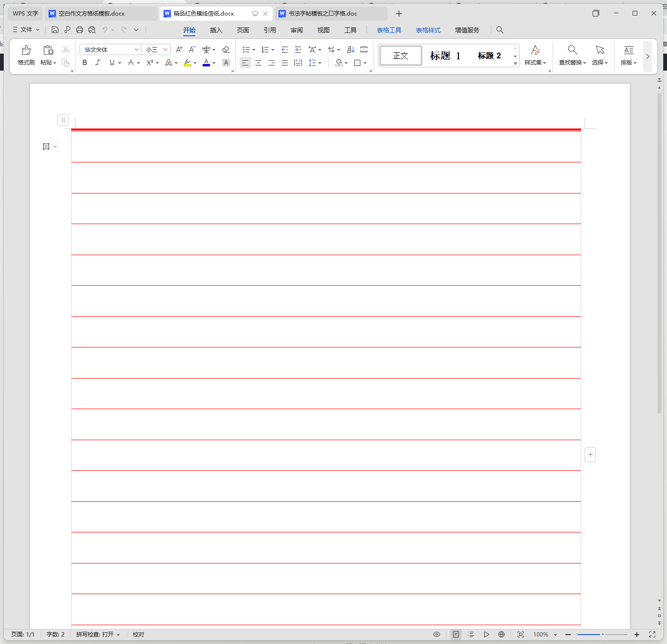Click the zoom slider handle
This screenshot has height=644, width=667.
[602, 635]
